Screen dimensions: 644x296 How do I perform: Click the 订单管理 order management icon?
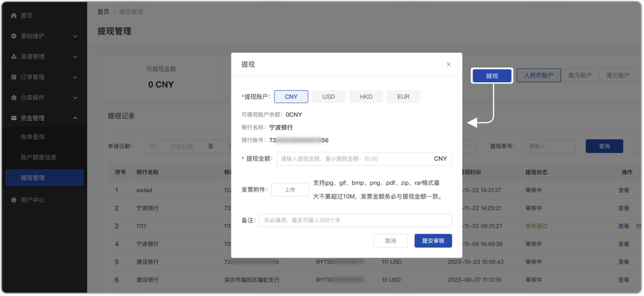(14, 77)
